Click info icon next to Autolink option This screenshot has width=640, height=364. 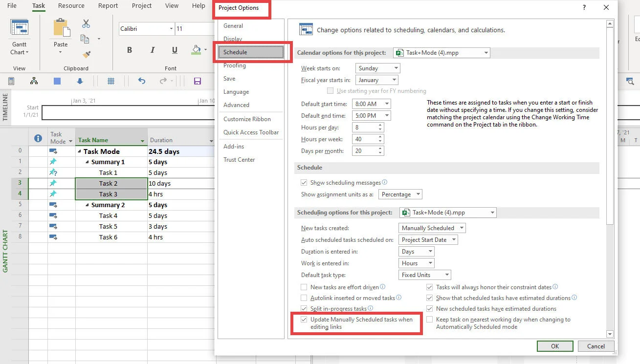click(x=399, y=298)
